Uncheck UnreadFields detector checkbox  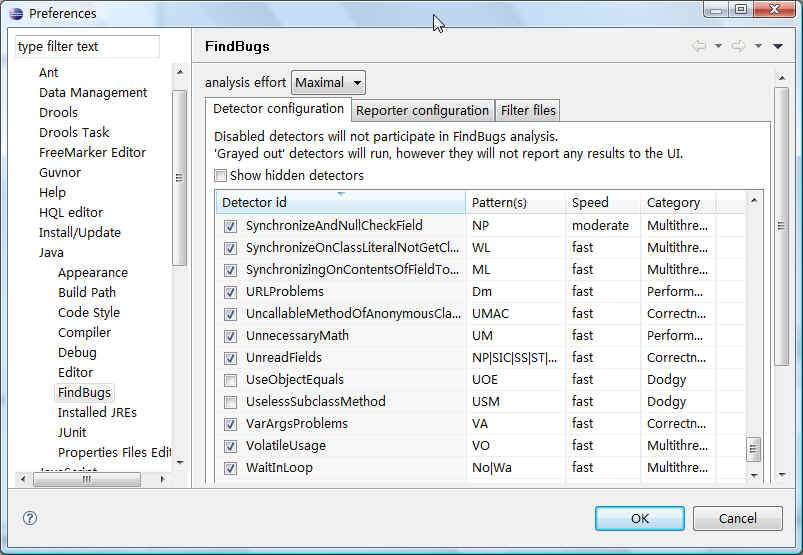(230, 358)
